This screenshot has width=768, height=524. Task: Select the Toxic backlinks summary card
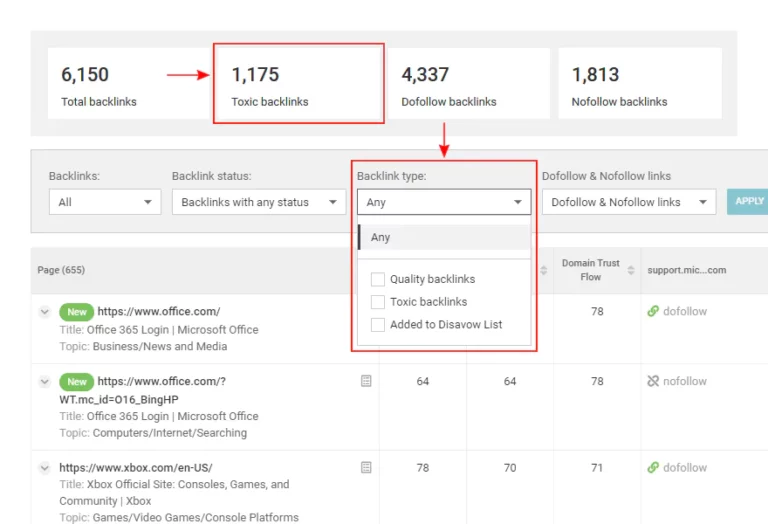(x=299, y=83)
